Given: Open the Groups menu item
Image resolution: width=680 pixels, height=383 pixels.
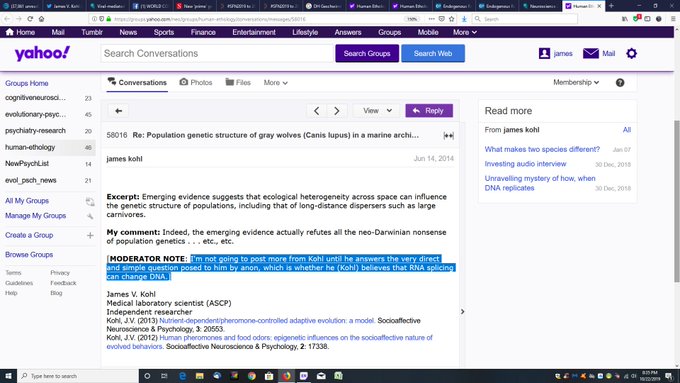Looking at the screenshot, I should click(x=389, y=32).
